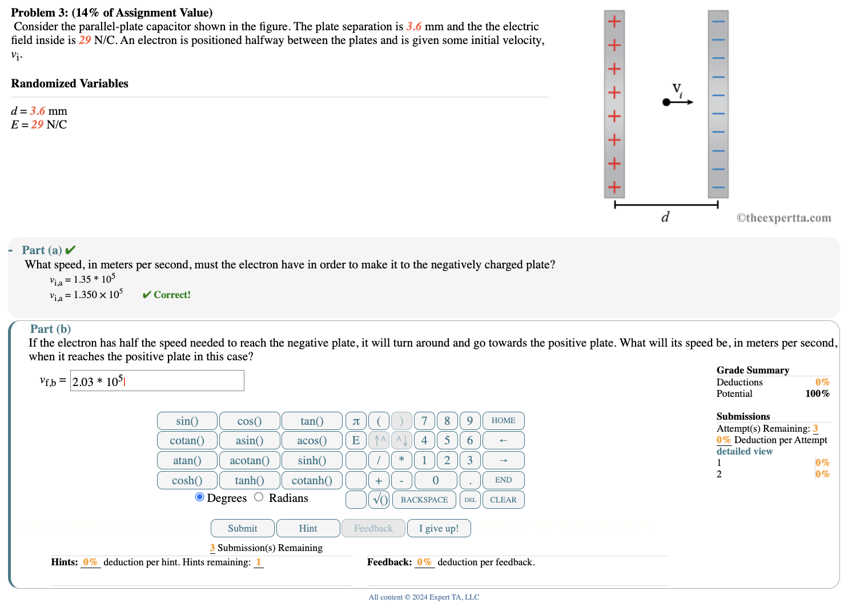868x603 pixels.
Task: Request a Hint for Part (b)
Action: click(307, 528)
